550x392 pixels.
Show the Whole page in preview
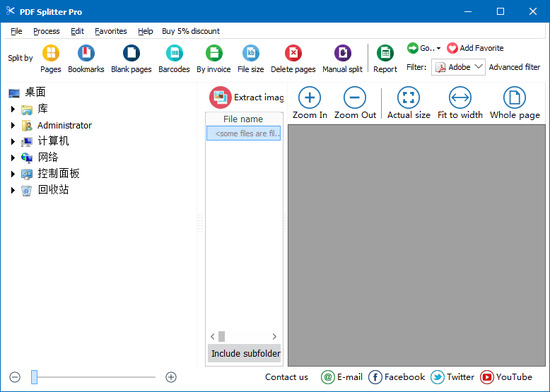coord(515,103)
